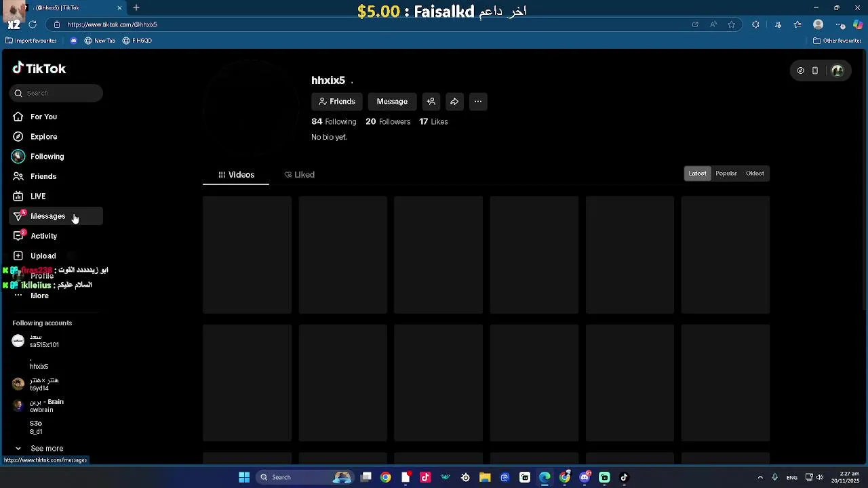Open the Copilot icon in browser toolbar

(x=858, y=24)
